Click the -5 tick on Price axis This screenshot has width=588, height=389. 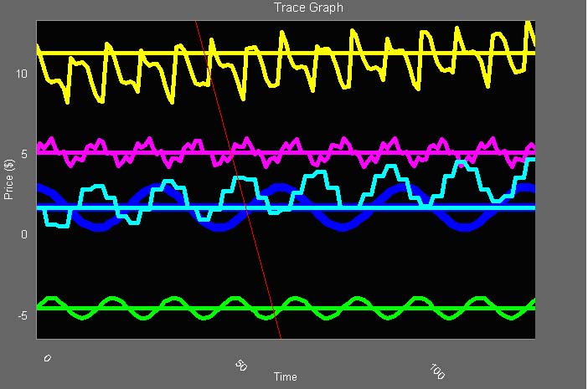[23, 315]
